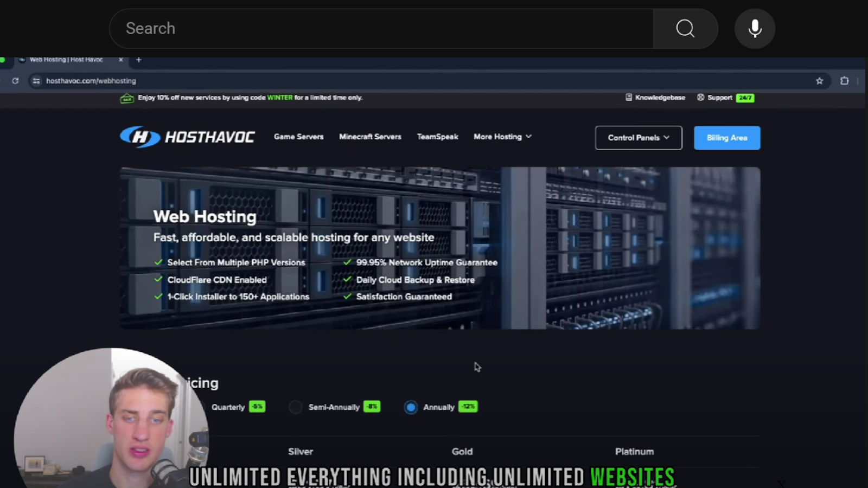Viewport: 868px width, 488px height.
Task: Open the Support link
Action: pos(719,98)
